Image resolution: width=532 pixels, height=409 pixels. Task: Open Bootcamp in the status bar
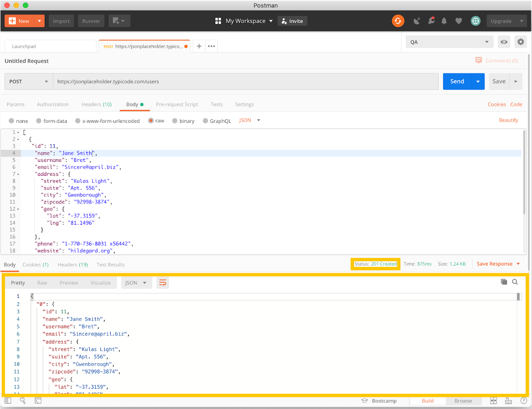(x=379, y=401)
